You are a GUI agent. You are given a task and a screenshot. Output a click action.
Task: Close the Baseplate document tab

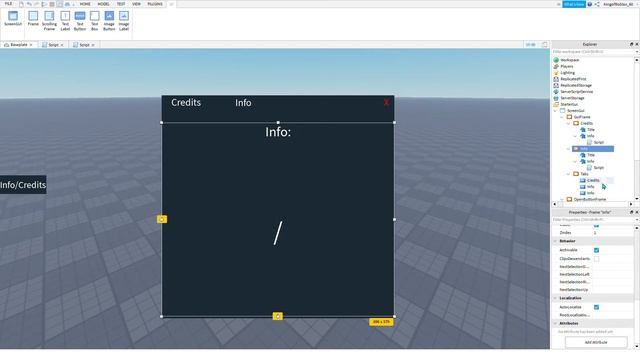click(x=31, y=45)
